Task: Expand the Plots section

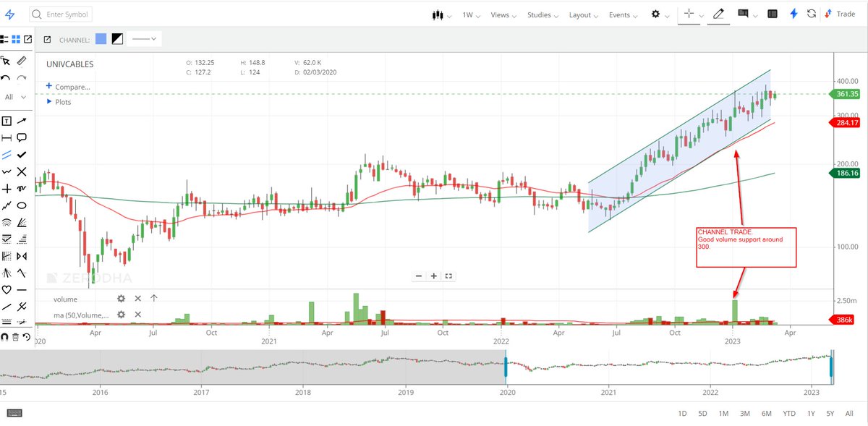Action: tap(59, 102)
